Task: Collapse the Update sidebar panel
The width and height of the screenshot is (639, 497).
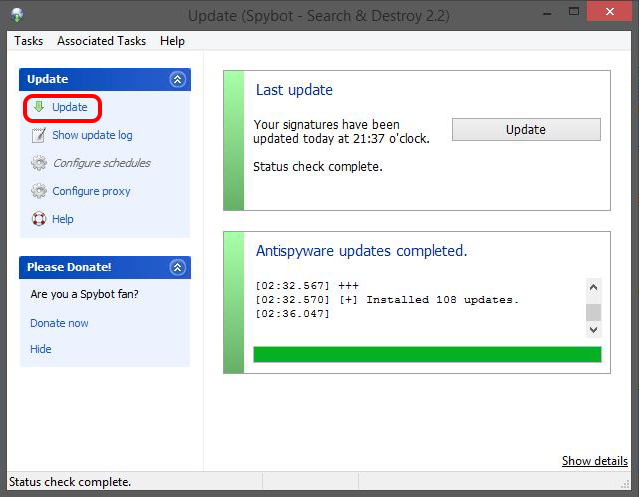Action: click(x=178, y=79)
